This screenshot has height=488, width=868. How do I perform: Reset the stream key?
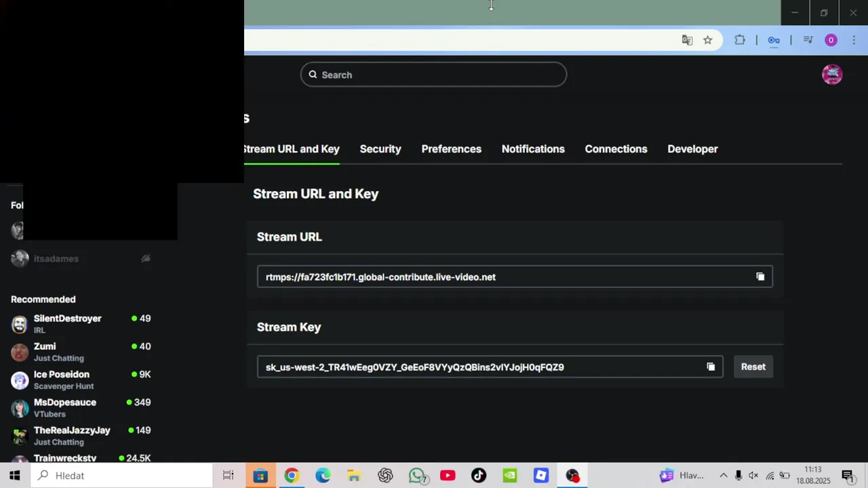[x=753, y=367]
